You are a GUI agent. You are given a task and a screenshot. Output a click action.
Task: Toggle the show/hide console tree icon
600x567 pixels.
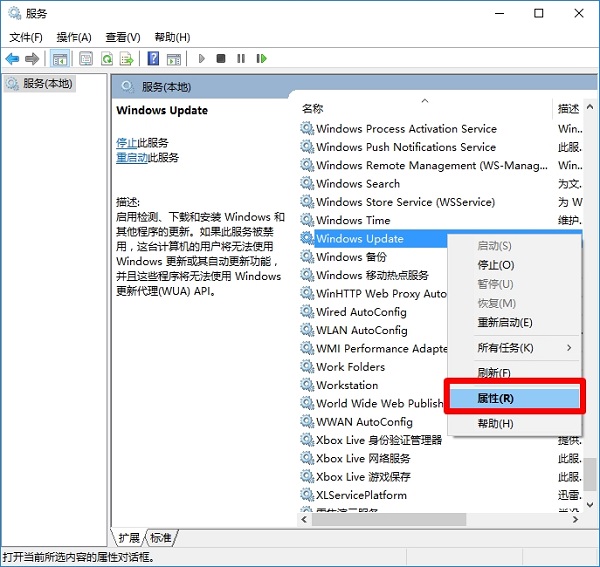pyautogui.click(x=60, y=59)
